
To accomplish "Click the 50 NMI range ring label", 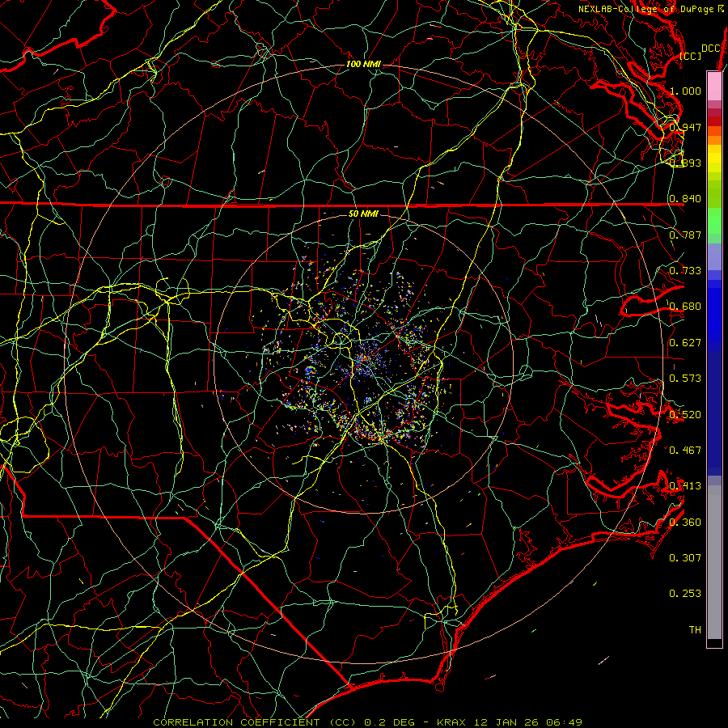I will [363, 214].
